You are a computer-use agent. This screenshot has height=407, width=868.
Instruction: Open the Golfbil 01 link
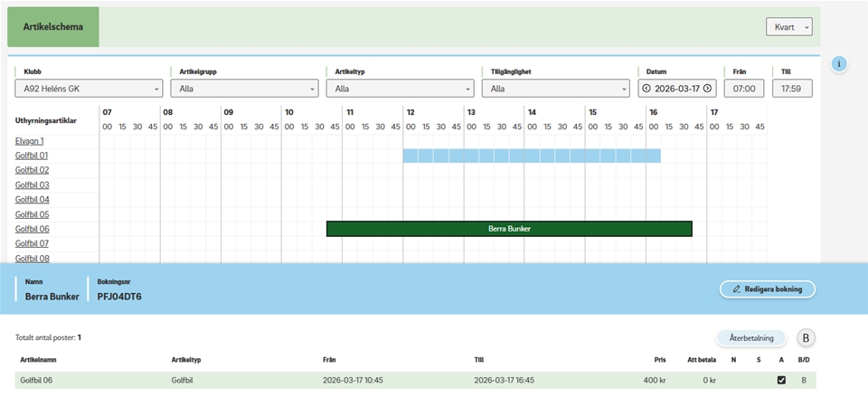[32, 156]
